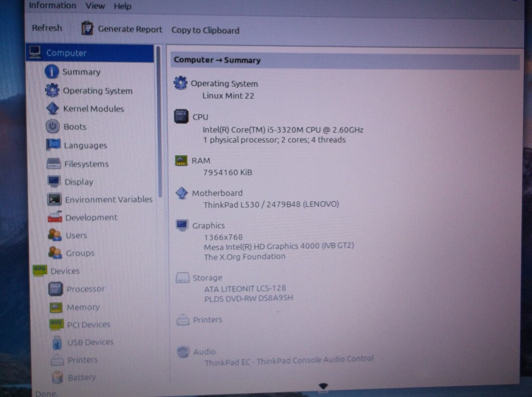Click the Operating System gear icon in sidebar

(x=52, y=90)
